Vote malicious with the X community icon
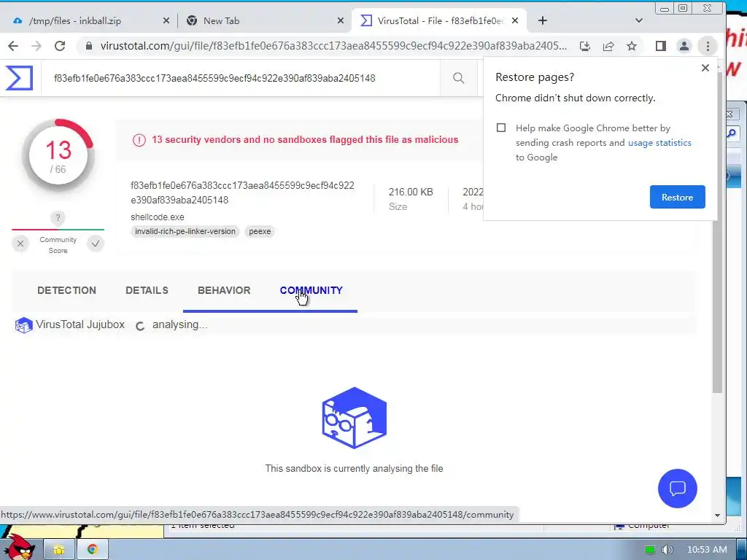Viewport: 747px width, 560px height. point(20,244)
